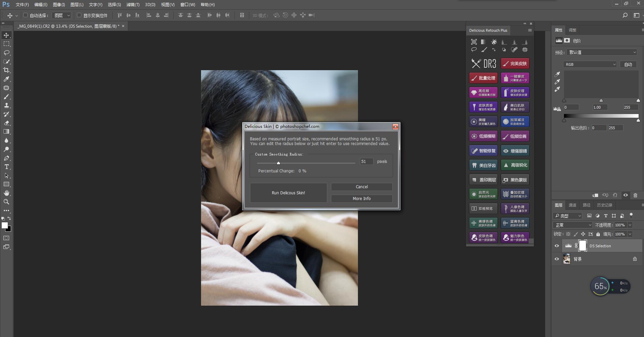Open the layer blend mode 正常 dropdown

click(573, 225)
